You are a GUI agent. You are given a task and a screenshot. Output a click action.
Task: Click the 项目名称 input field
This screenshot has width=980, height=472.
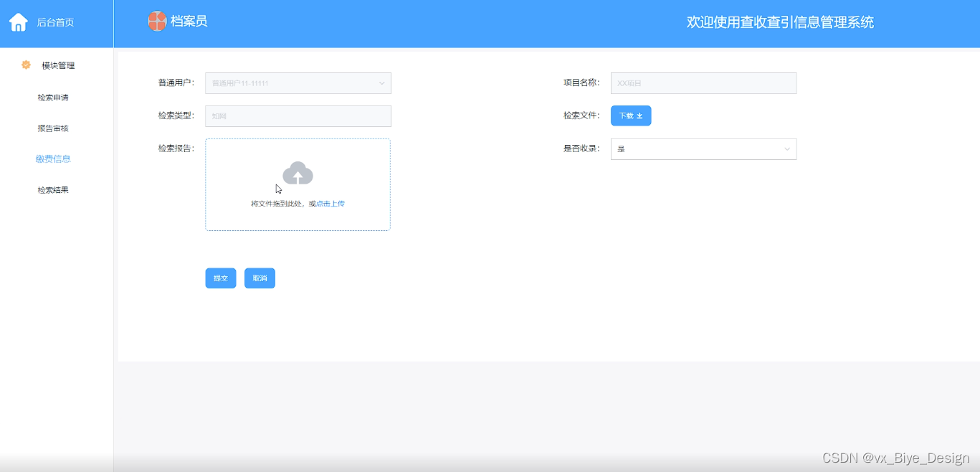703,83
